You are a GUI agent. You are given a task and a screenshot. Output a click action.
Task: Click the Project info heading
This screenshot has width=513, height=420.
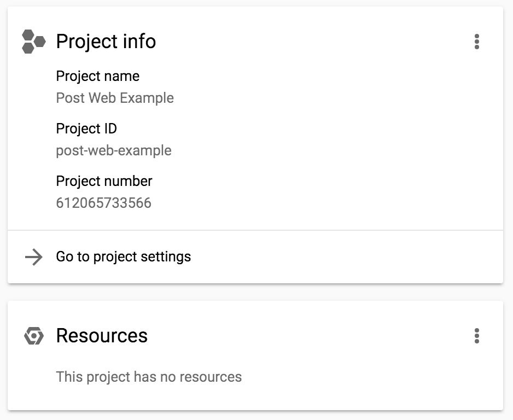tap(106, 42)
